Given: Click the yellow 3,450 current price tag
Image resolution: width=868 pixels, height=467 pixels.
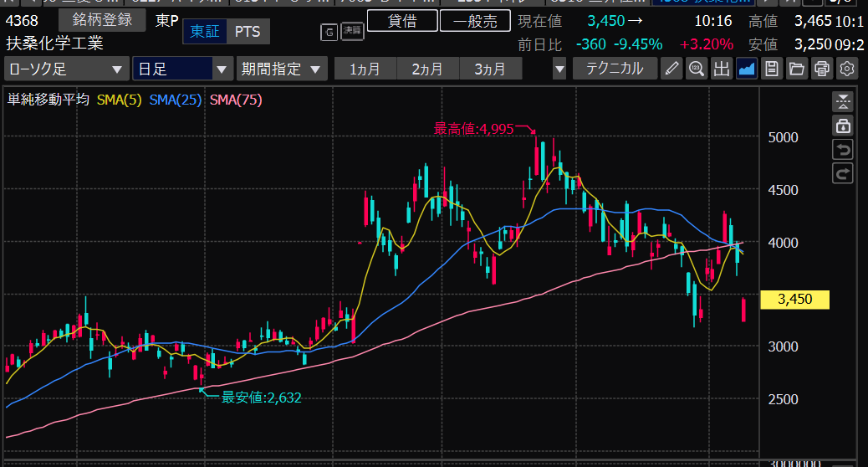Looking at the screenshot, I should coord(795,299).
